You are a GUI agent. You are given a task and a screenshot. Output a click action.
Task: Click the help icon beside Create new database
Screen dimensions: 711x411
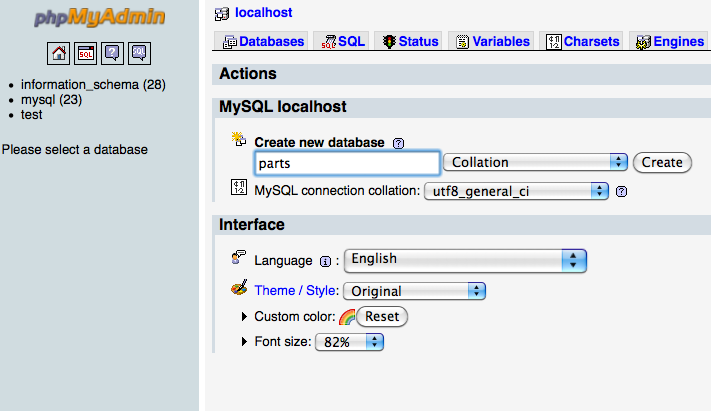(398, 143)
